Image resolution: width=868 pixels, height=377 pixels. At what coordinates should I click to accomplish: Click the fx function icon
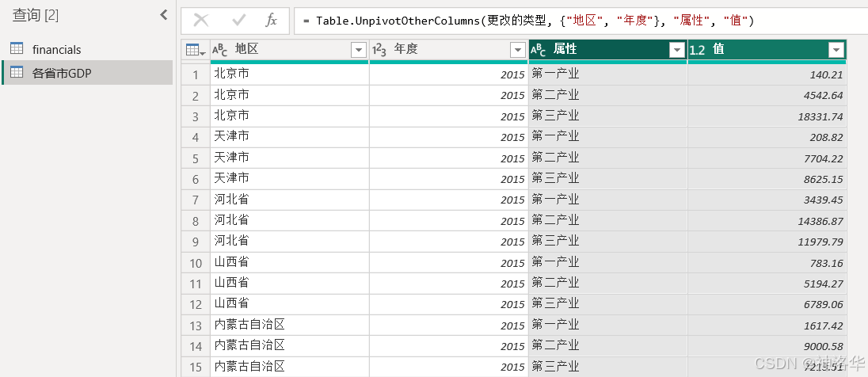coord(271,21)
